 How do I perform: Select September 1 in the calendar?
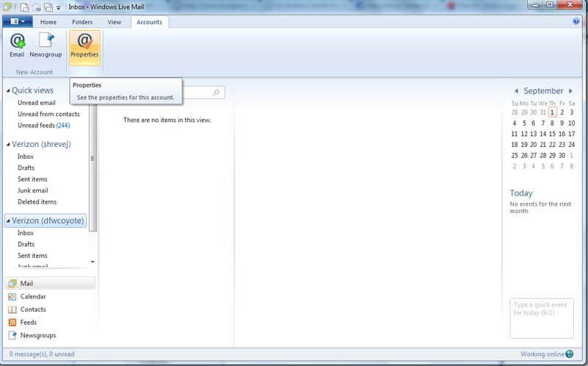pyautogui.click(x=553, y=112)
